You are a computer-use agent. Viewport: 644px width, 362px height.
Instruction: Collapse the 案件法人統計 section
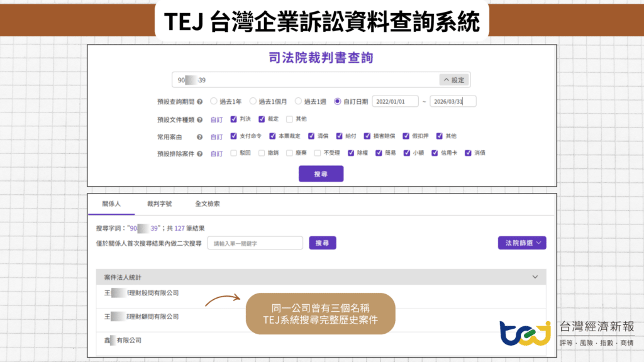(x=536, y=277)
